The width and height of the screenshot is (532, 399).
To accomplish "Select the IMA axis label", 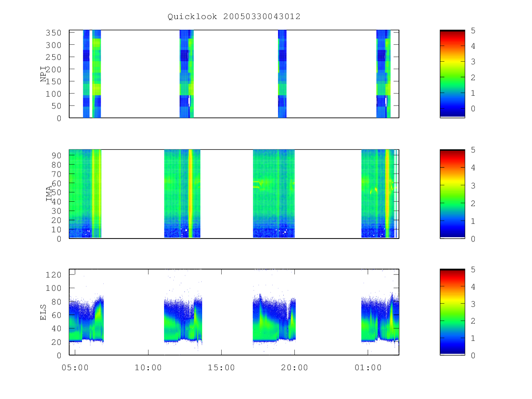I will tap(49, 194).
